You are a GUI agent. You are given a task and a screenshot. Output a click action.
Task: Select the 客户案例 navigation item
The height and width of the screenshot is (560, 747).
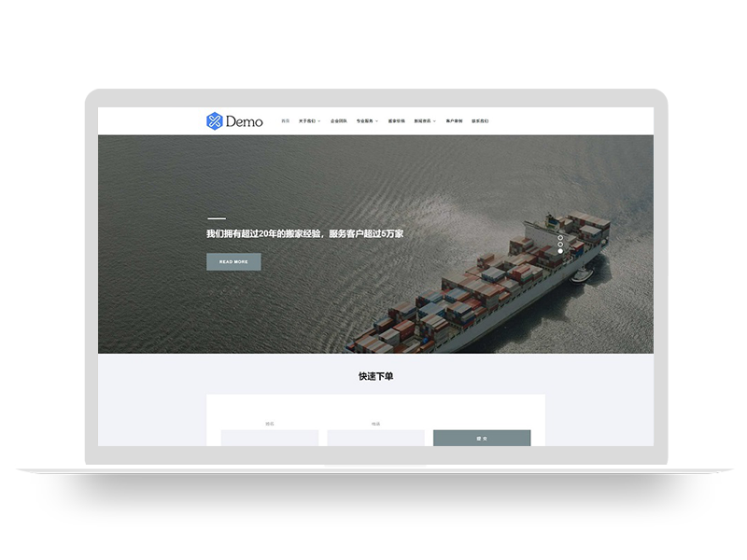[x=454, y=119]
